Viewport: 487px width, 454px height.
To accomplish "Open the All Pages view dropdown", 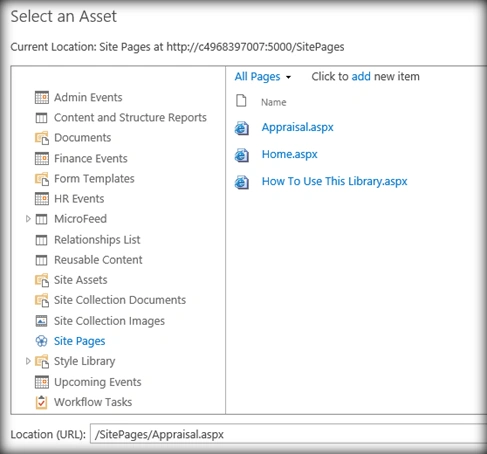I will pyautogui.click(x=263, y=77).
